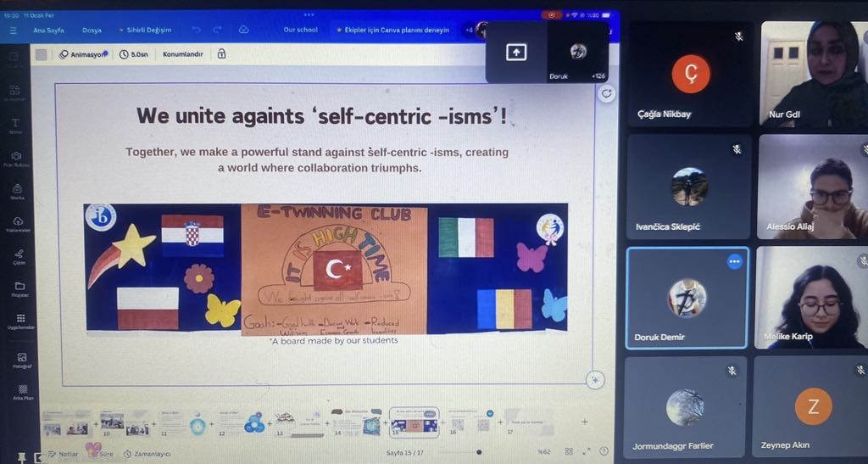
Task: Open the Süre duration control
Action: [x=103, y=454]
